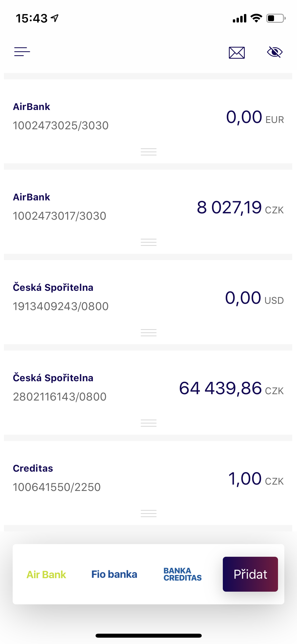Tap the battery icon in status bar
Screen dimensions: 297x644
tap(276, 18)
